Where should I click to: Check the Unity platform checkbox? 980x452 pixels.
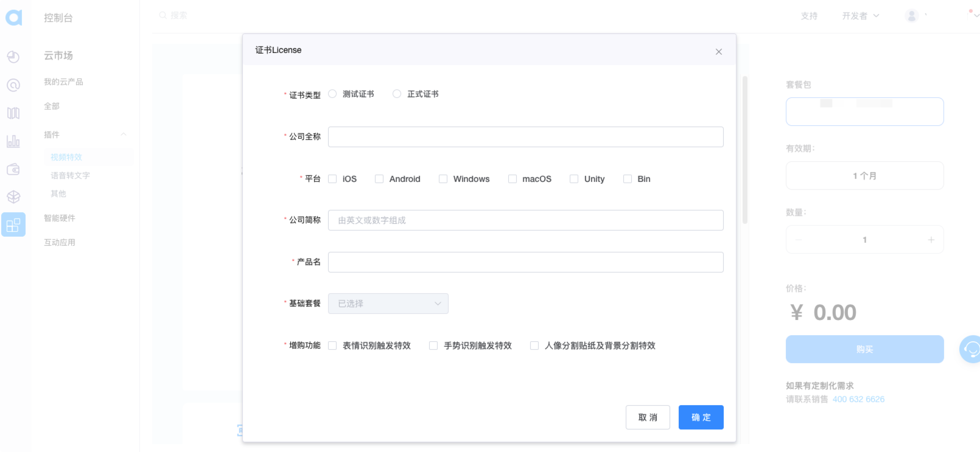(x=574, y=179)
